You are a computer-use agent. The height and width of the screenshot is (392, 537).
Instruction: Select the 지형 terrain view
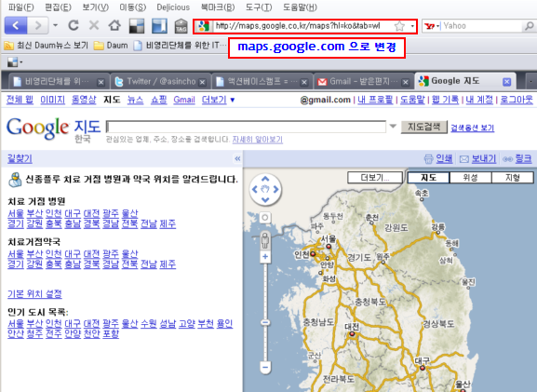(x=513, y=178)
